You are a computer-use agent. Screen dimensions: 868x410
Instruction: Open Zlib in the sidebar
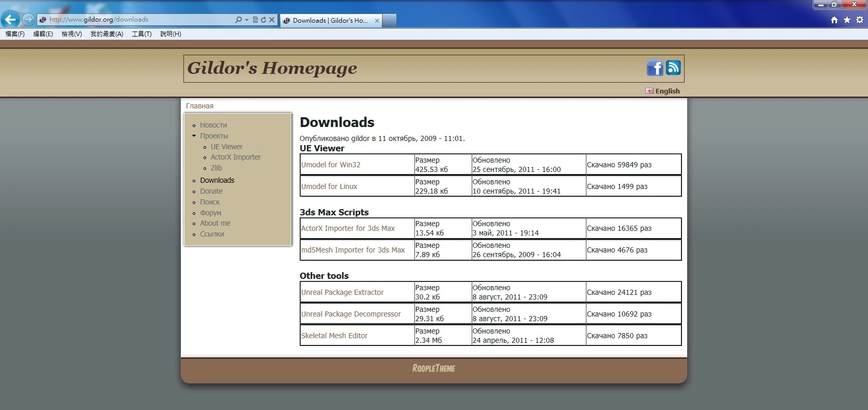(216, 168)
